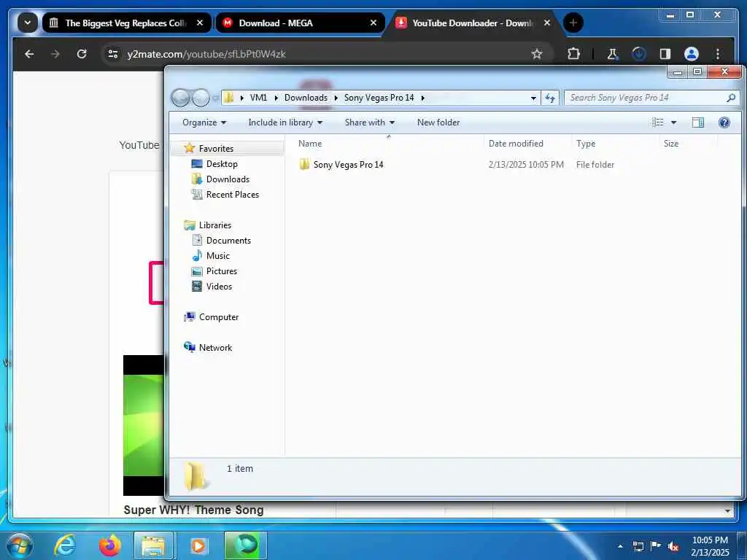Open Desktop in Favorites

[x=222, y=164]
